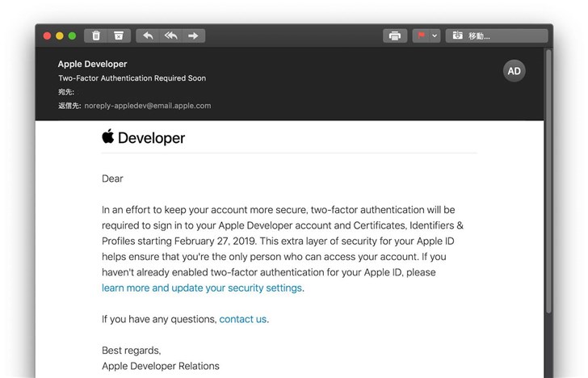Viewport: 588px width, 378px height.
Task: Click subject Two-Factor Authentication Required Soon
Action: pos(132,78)
